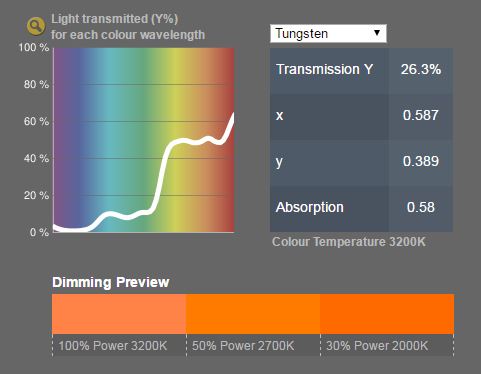Click the 'Transmission Y' row label
The width and height of the screenshot is (481, 374).
(x=324, y=69)
